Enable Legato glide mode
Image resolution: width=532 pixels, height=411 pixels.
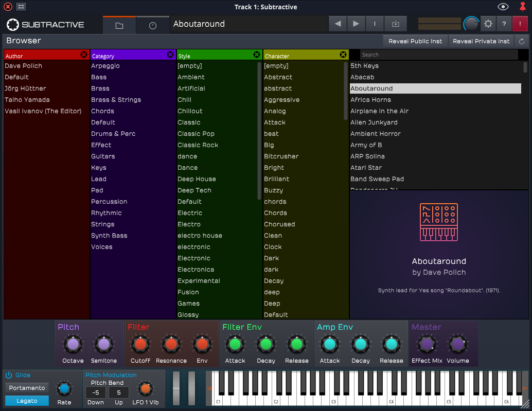click(x=27, y=401)
